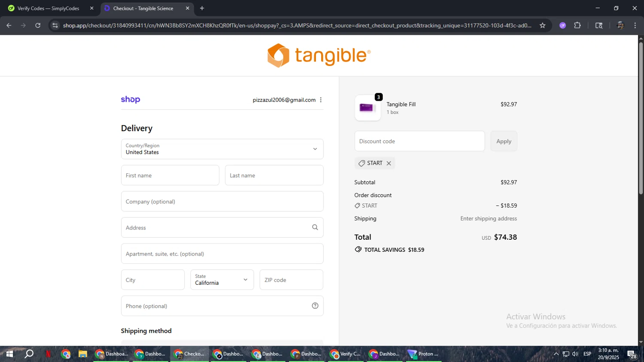Open the Windows Start menu

click(9, 354)
